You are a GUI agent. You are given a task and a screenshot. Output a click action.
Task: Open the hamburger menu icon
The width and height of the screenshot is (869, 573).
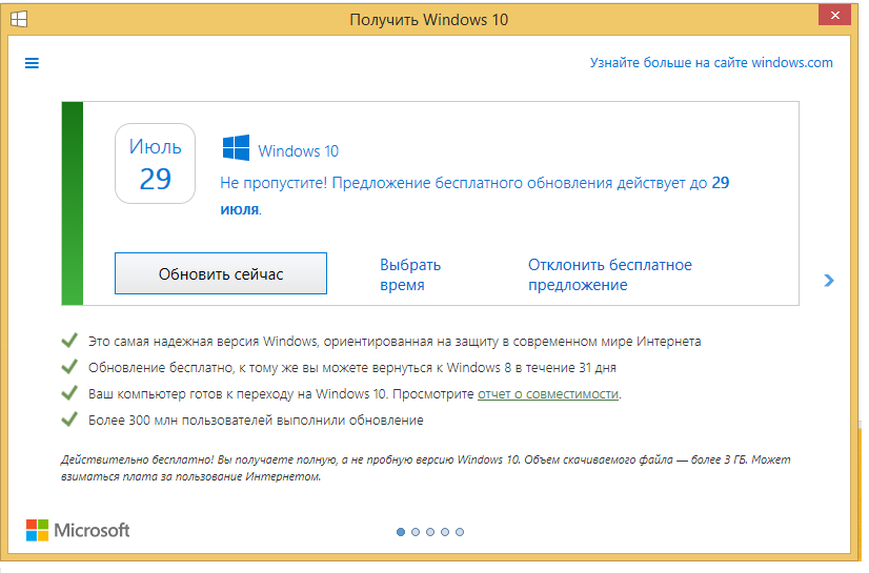32,63
